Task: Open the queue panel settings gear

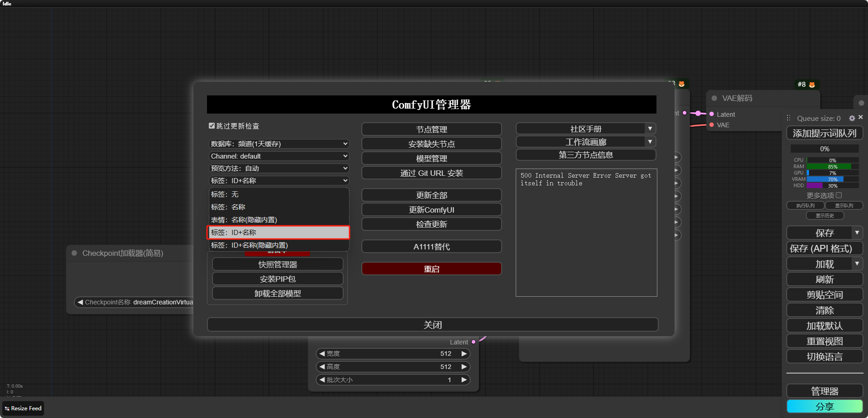Action: [852, 118]
